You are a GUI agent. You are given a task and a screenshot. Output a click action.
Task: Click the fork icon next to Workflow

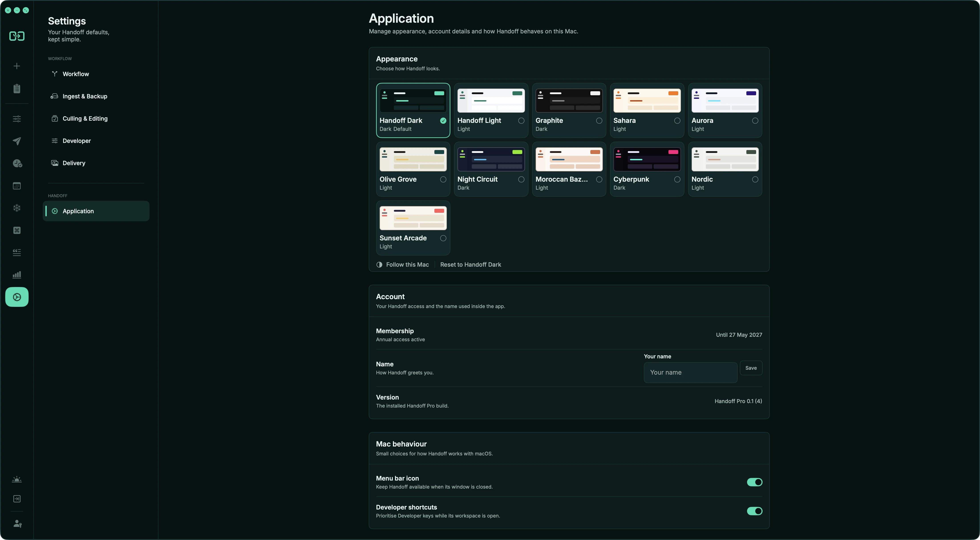55,74
